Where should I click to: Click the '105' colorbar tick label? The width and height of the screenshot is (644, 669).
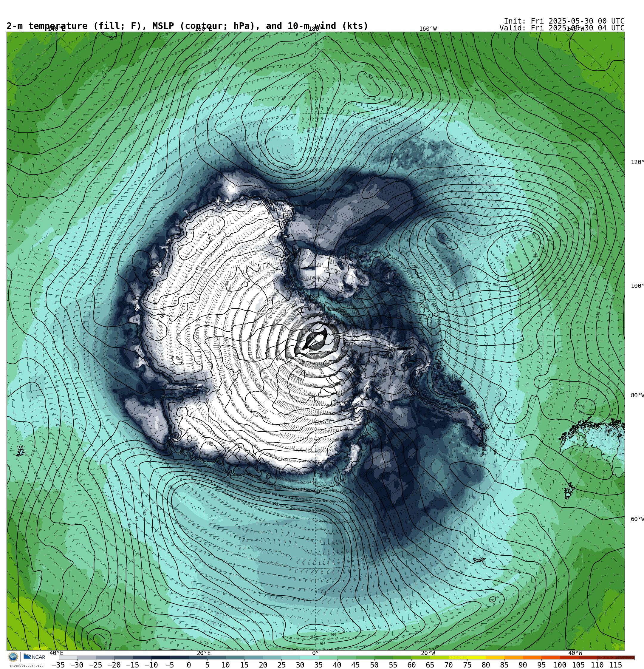coord(578,665)
